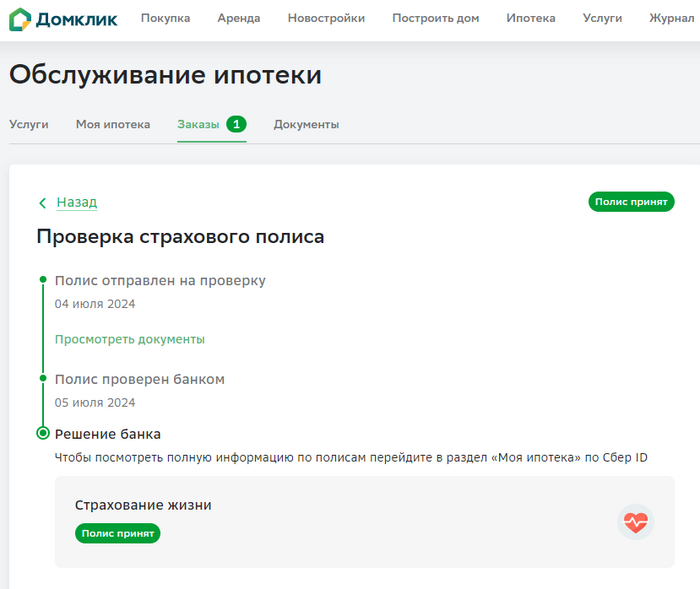700x589 pixels.
Task: Switch to the Документы tab
Action: click(306, 124)
